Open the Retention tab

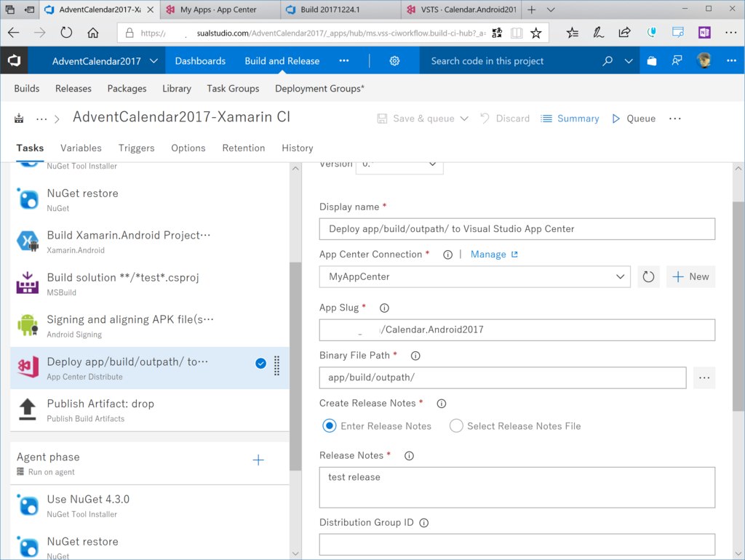click(x=244, y=148)
